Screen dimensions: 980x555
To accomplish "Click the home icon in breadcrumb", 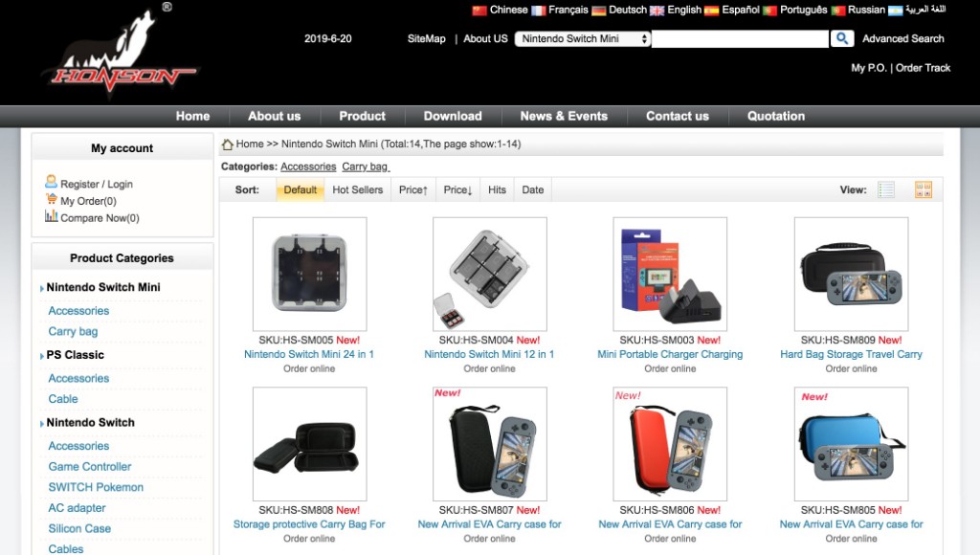I will click(228, 144).
